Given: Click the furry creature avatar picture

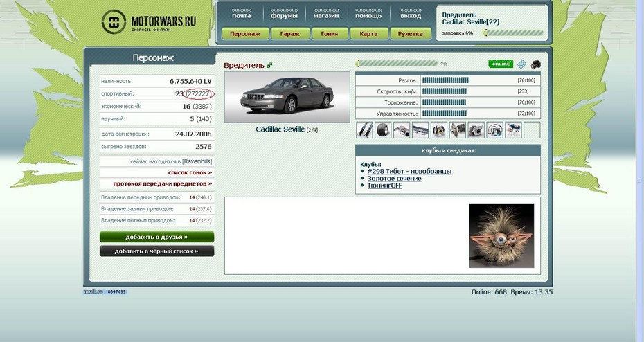Looking at the screenshot, I should 501,235.
